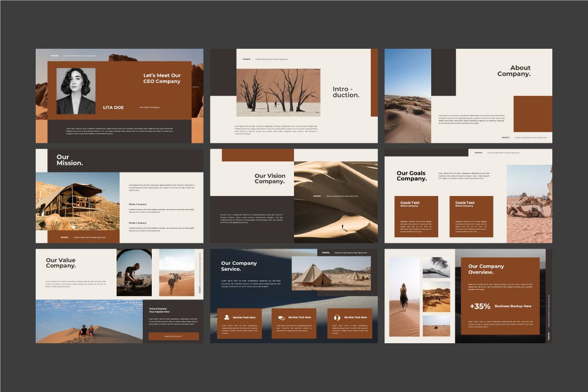Click the website URL button on Value slide

(173, 336)
